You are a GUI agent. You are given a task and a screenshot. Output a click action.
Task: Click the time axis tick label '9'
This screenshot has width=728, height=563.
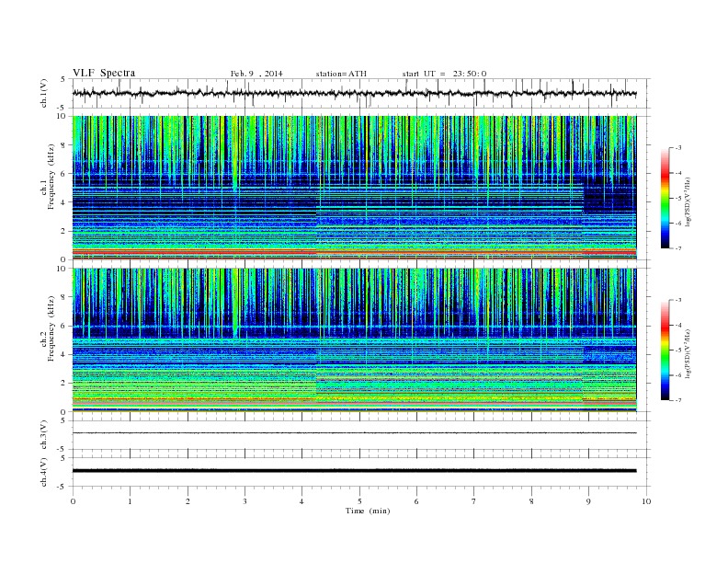(x=588, y=501)
